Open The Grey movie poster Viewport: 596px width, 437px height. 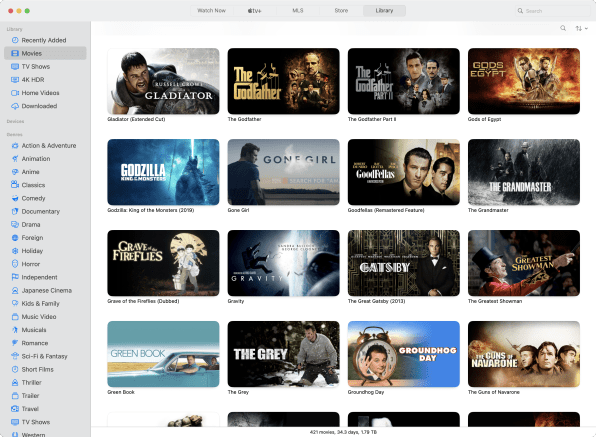coord(284,354)
